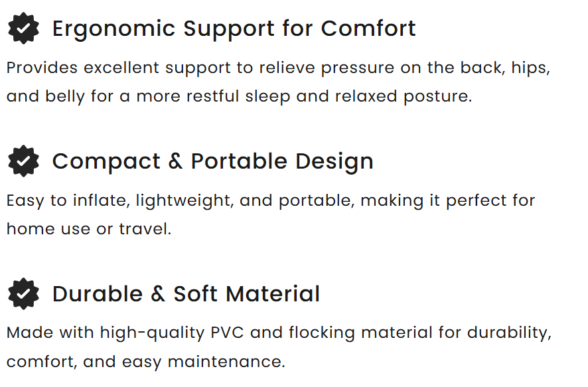Click the word 'durability' in the third paragraph

pos(509,333)
